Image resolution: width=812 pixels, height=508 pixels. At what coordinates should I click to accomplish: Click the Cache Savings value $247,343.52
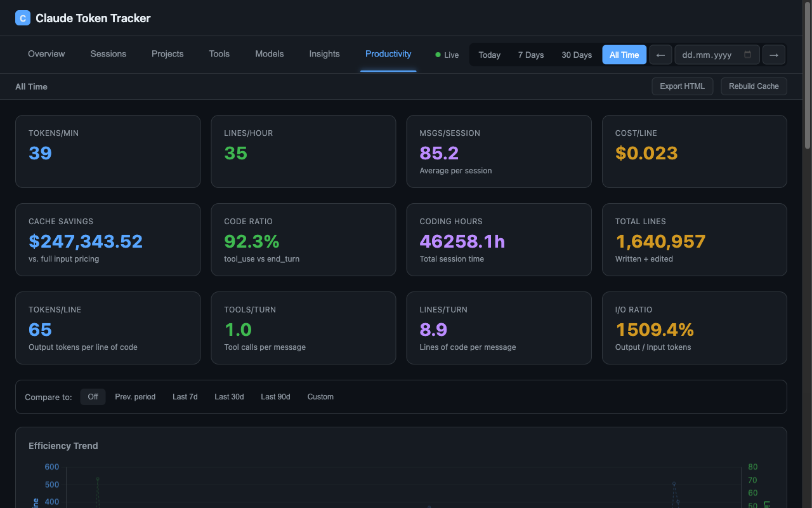[x=86, y=241]
